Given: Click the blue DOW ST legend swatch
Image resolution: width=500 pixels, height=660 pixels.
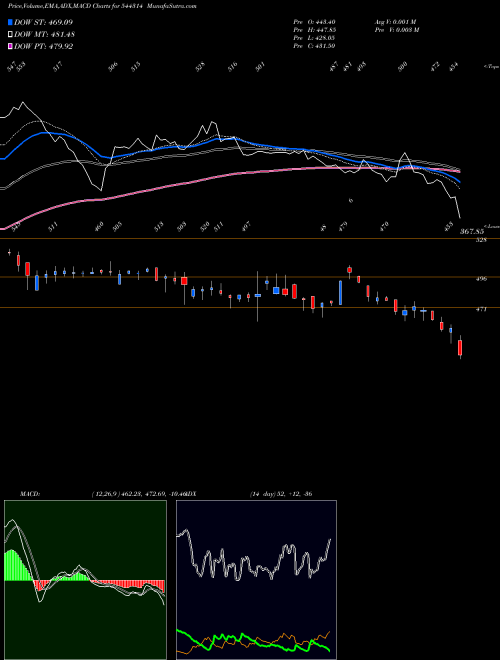Looking at the screenshot, I should coord(10,22).
